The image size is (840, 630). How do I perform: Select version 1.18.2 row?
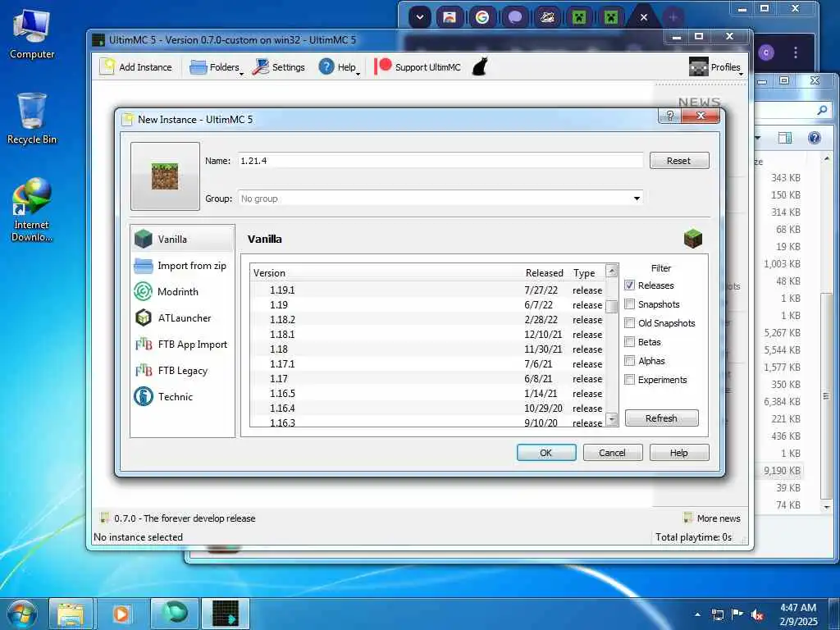point(428,320)
